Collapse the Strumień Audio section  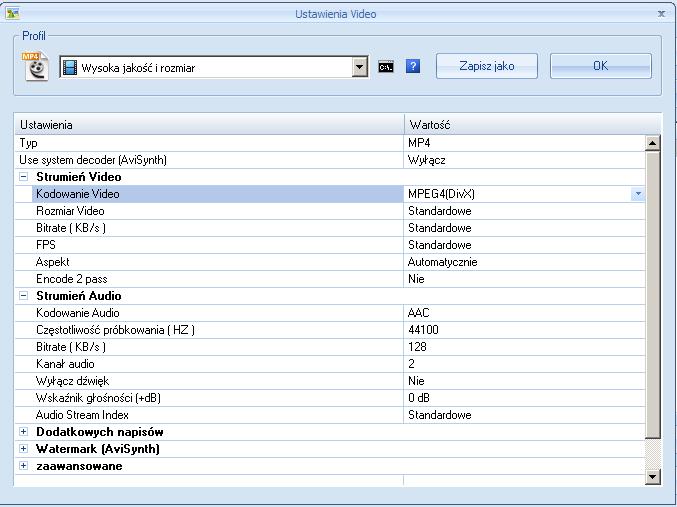[24, 296]
